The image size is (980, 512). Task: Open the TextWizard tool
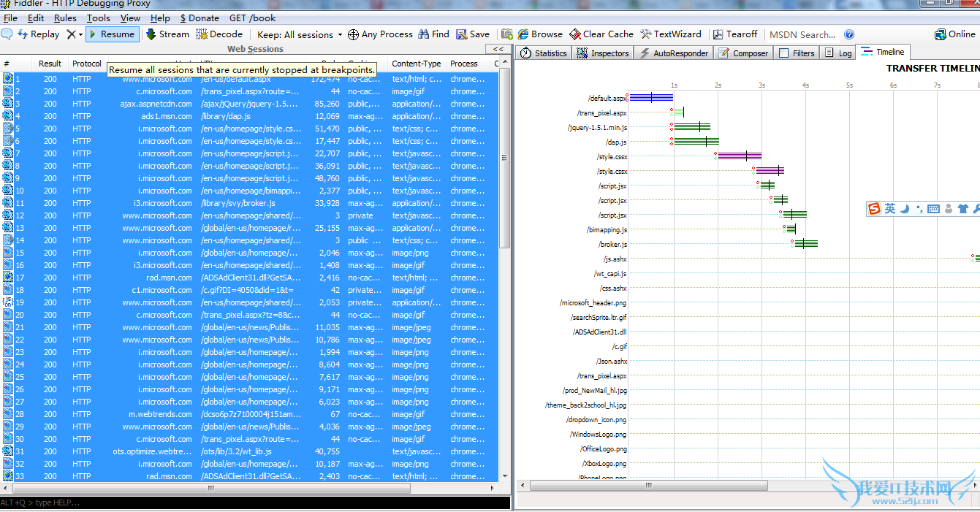coord(670,34)
